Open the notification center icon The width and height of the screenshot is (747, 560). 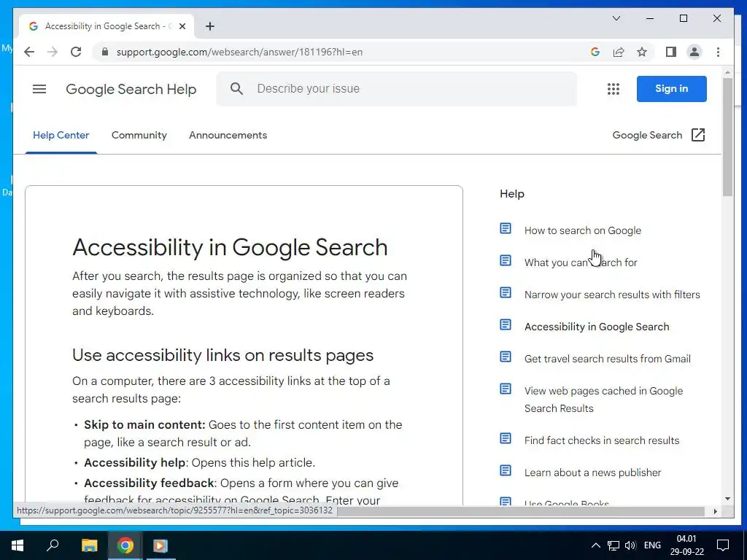[x=723, y=545]
